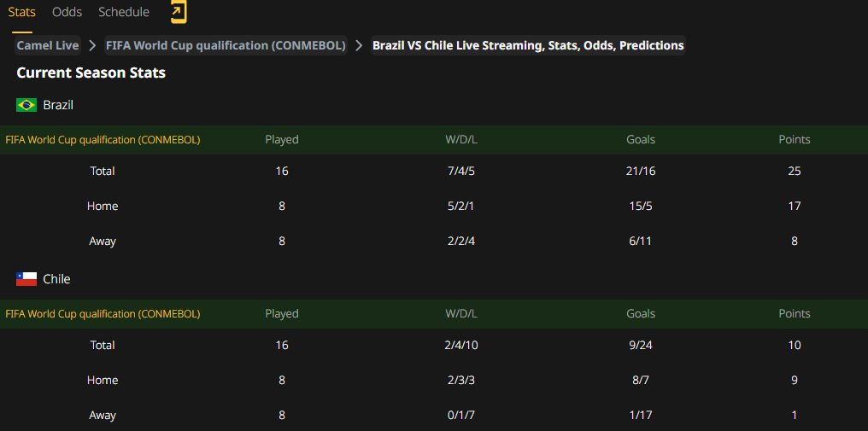Open the Odds tab
The height and width of the screenshot is (431, 868).
pyautogui.click(x=67, y=12)
